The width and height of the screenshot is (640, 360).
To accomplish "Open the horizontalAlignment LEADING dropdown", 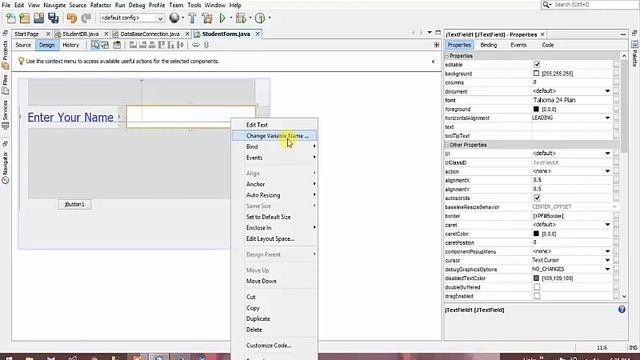I will coord(607,118).
